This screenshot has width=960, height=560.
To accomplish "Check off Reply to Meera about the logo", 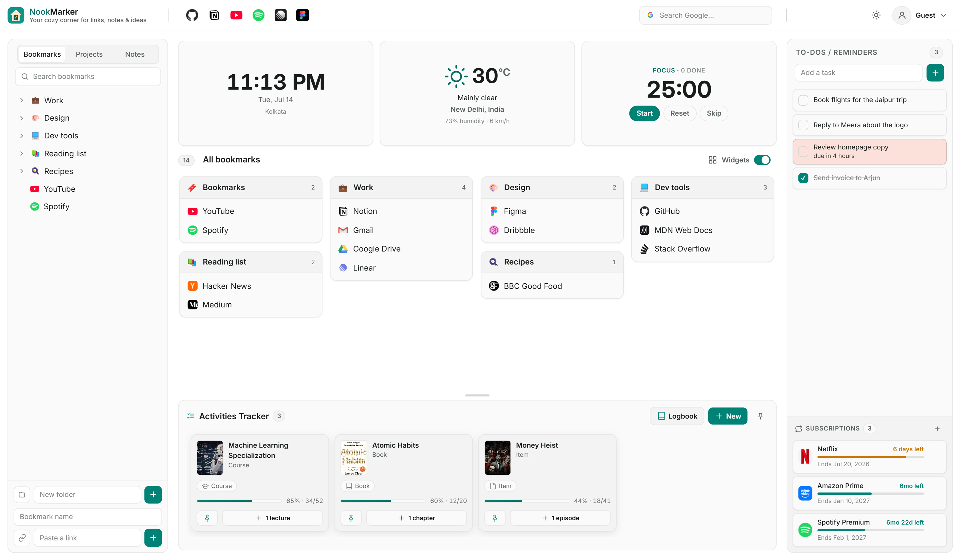I will 803,125.
